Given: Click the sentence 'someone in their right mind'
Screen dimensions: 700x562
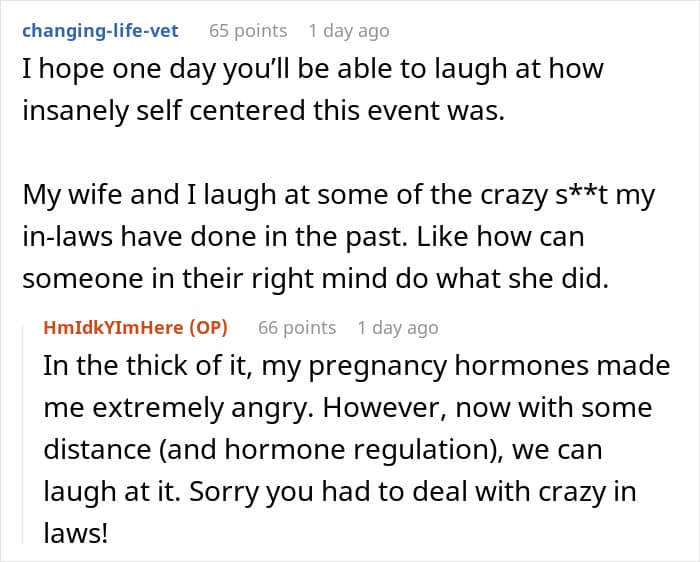Looking at the screenshot, I should click(206, 279).
